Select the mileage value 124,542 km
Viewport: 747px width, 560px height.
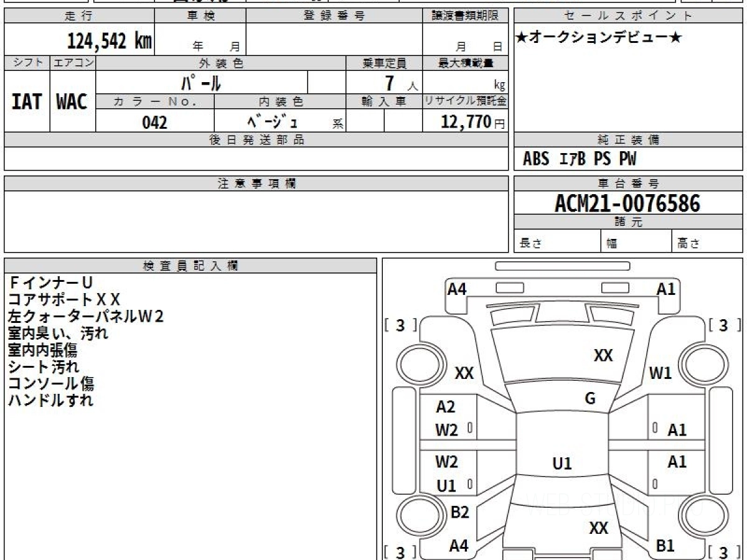pos(109,41)
